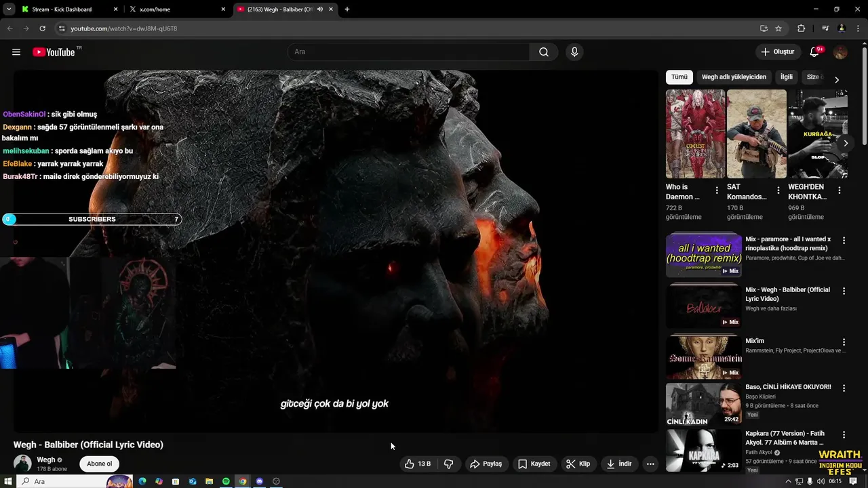The image size is (868, 488).
Task: Advance the shelf carousel with right arrow
Action: click(846, 143)
